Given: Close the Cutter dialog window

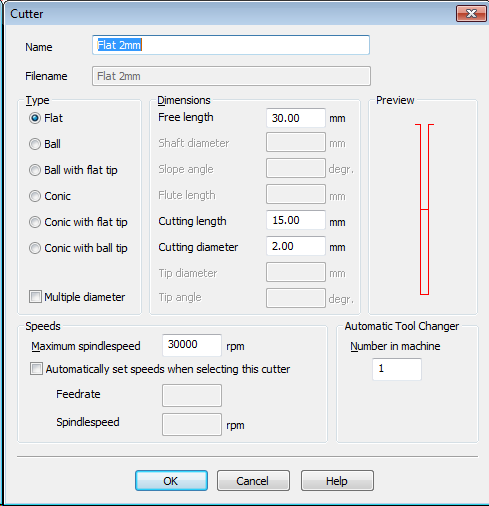Looking at the screenshot, I should (x=471, y=14).
